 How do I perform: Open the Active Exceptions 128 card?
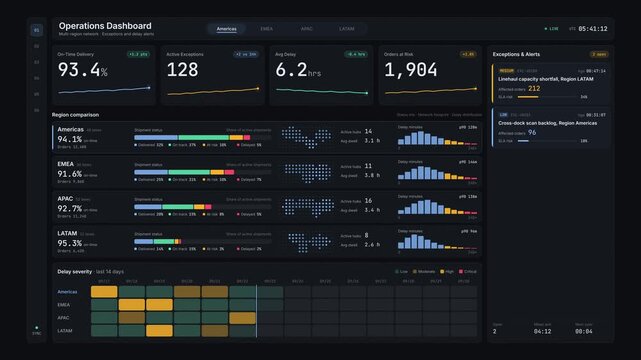[x=213, y=75]
